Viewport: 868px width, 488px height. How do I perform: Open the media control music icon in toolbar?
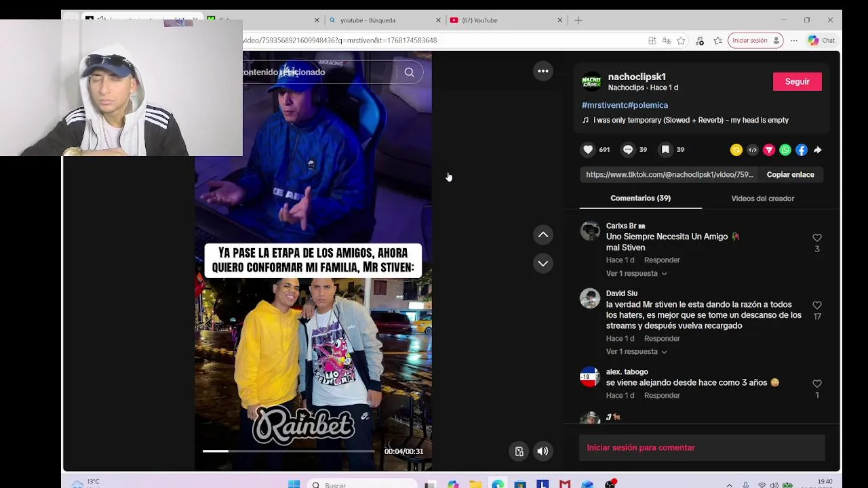click(700, 41)
